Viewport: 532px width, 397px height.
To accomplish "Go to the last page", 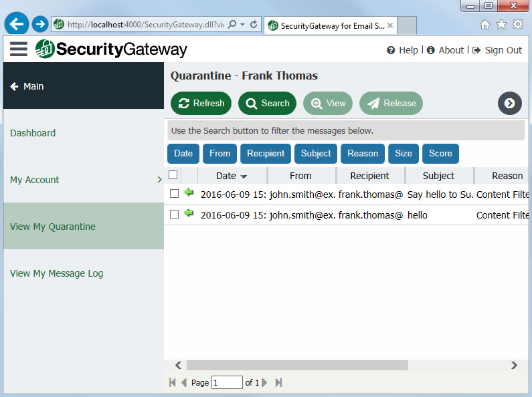I will click(x=278, y=382).
